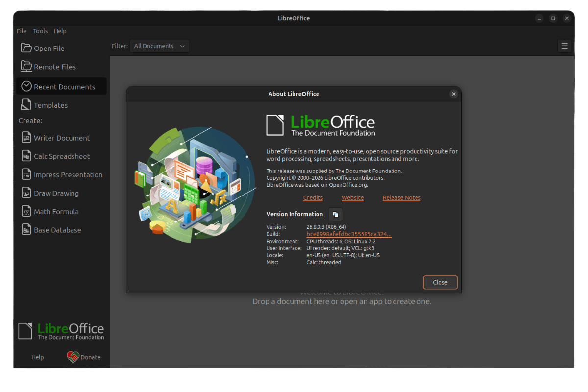The height and width of the screenshot is (392, 588).
Task: Open the Tools menu
Action: 40,31
